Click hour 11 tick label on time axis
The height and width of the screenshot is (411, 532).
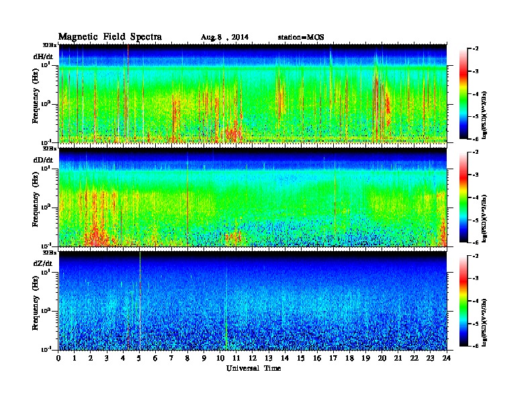pos(236,359)
